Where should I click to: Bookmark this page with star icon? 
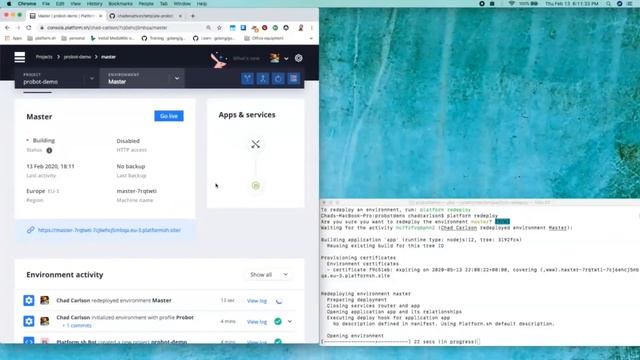tap(219, 28)
